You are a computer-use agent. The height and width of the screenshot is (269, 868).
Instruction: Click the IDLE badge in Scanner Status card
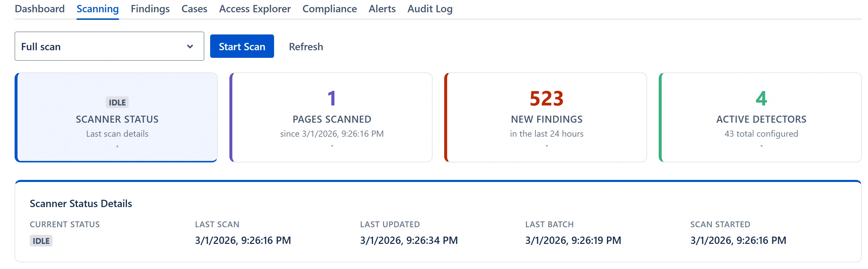click(117, 102)
